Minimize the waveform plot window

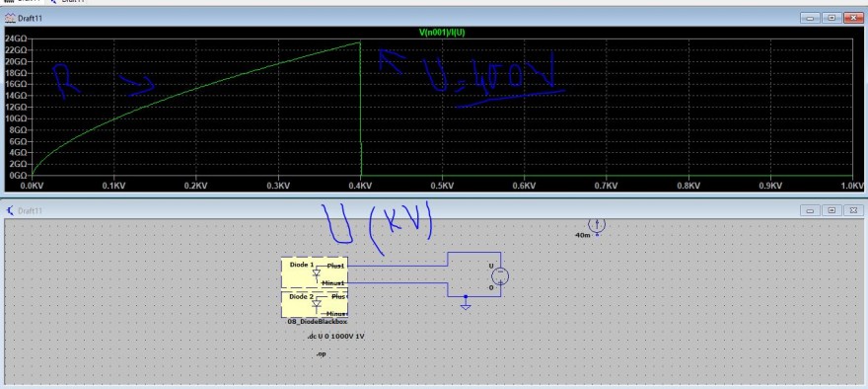coord(810,19)
